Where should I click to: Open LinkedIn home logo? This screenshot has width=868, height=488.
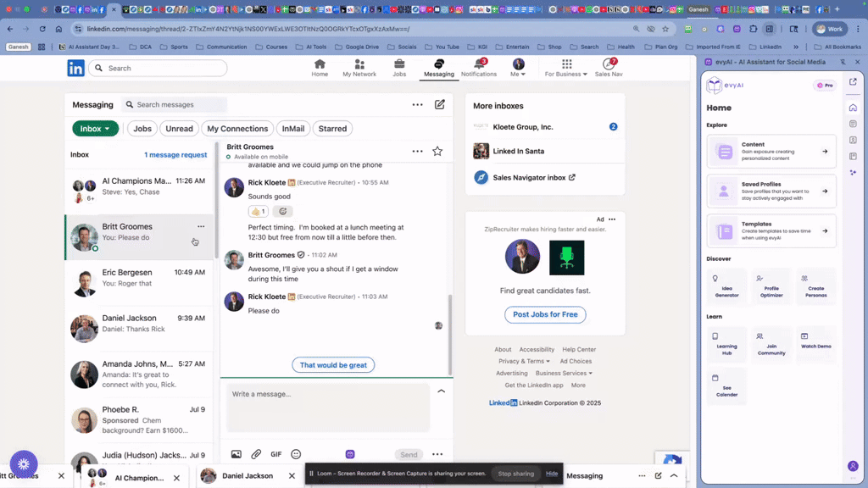(75, 68)
